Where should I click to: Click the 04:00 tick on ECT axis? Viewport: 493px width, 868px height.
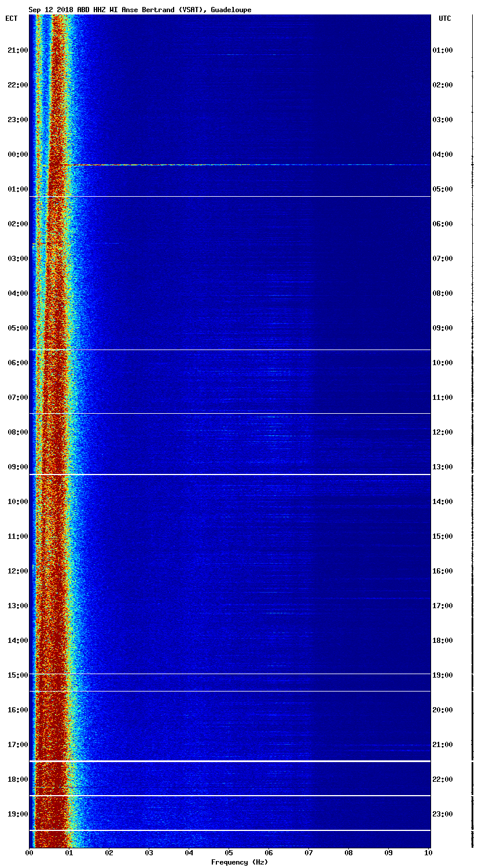pos(17,293)
